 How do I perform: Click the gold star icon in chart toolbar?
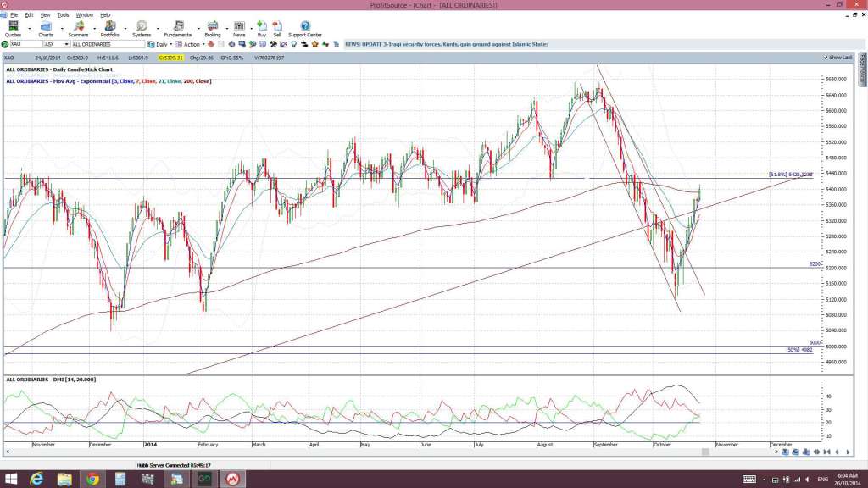(315, 44)
